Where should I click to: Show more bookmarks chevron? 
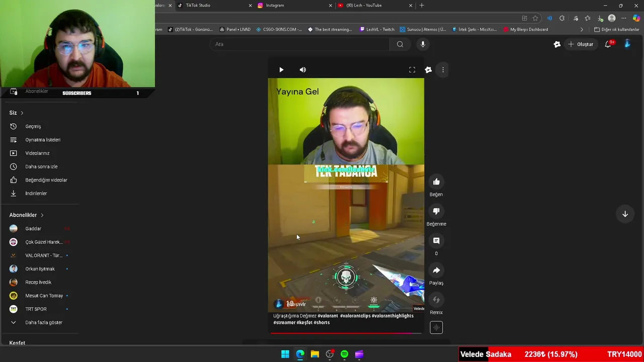pyautogui.click(x=582, y=30)
